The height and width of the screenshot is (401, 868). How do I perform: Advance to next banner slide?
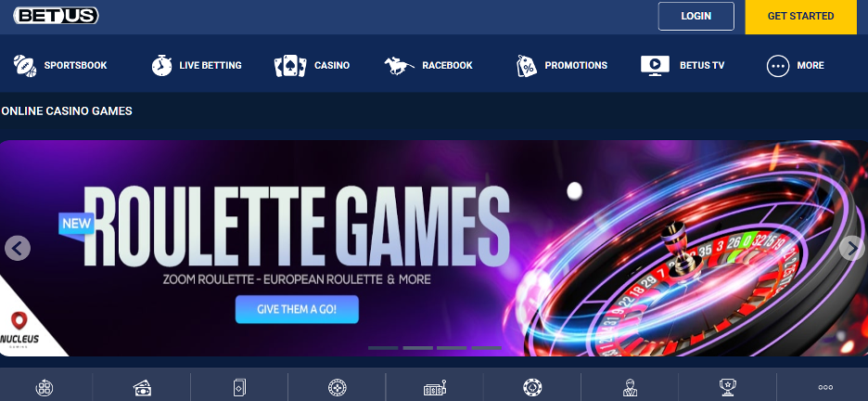coord(852,248)
